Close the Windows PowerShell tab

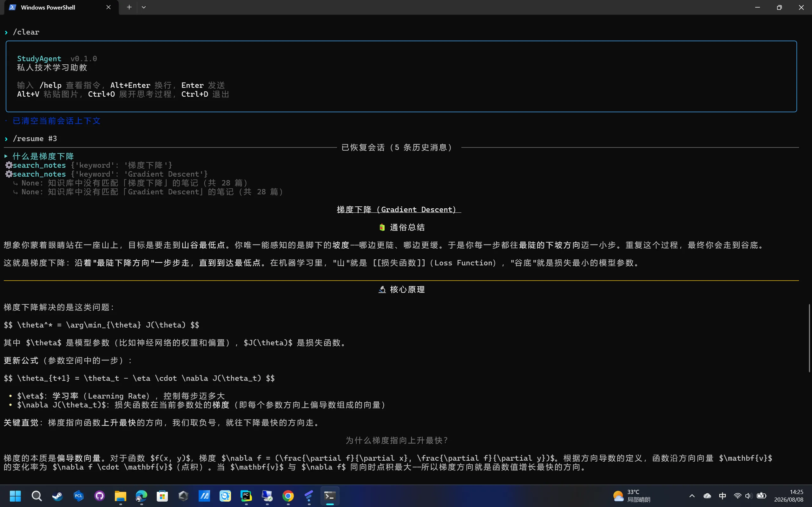109,7
